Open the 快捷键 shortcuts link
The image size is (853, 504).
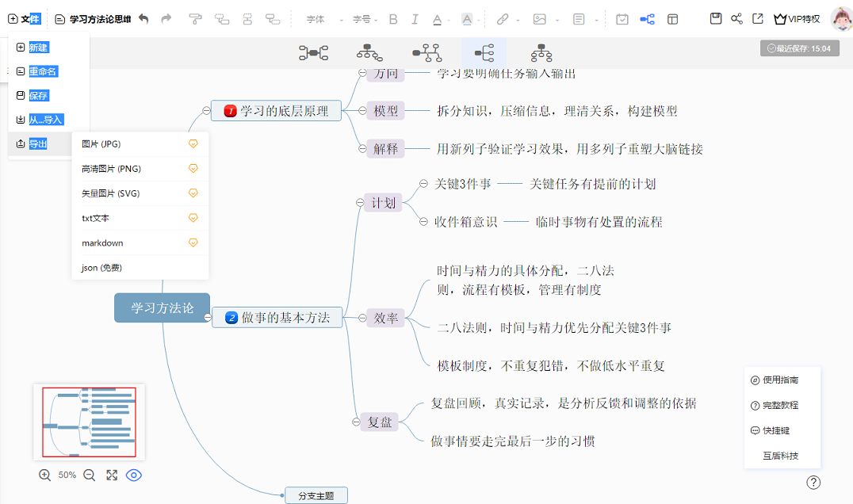point(778,430)
